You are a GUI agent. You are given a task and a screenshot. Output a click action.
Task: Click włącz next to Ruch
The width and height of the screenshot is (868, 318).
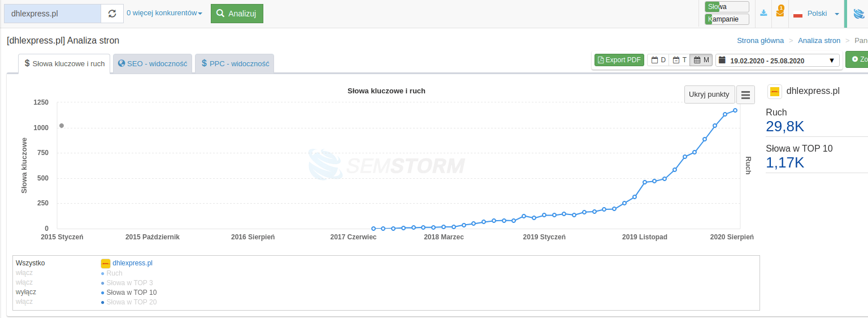[x=24, y=273]
